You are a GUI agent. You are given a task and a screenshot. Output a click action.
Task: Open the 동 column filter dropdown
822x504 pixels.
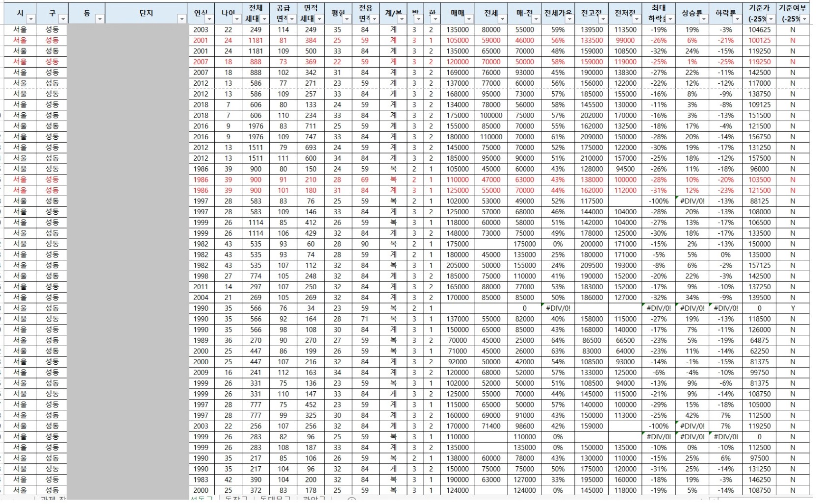click(100, 19)
